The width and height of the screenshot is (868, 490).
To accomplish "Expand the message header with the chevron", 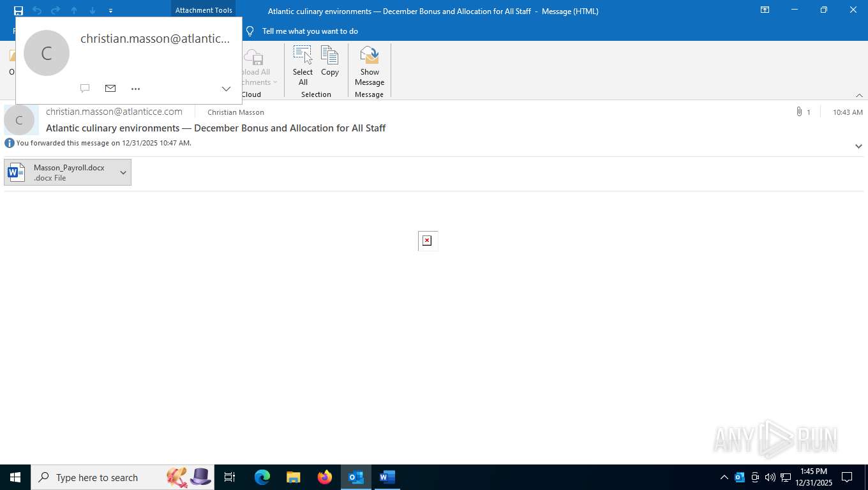I will tap(858, 146).
